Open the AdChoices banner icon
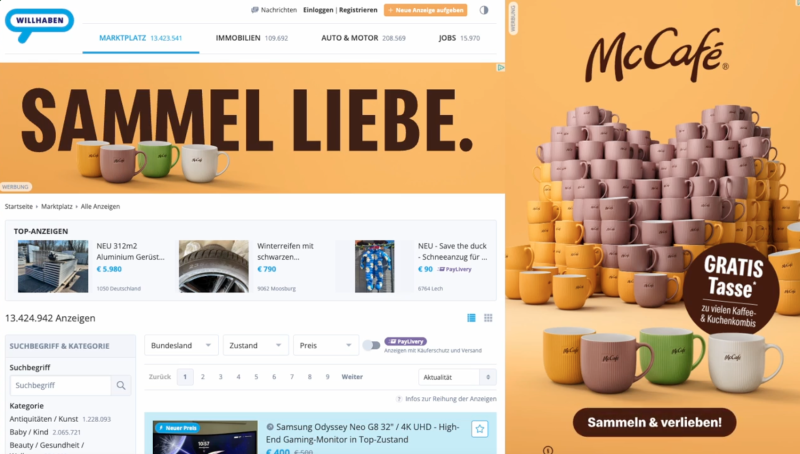Screen dimensions: 800x454 click(x=501, y=67)
